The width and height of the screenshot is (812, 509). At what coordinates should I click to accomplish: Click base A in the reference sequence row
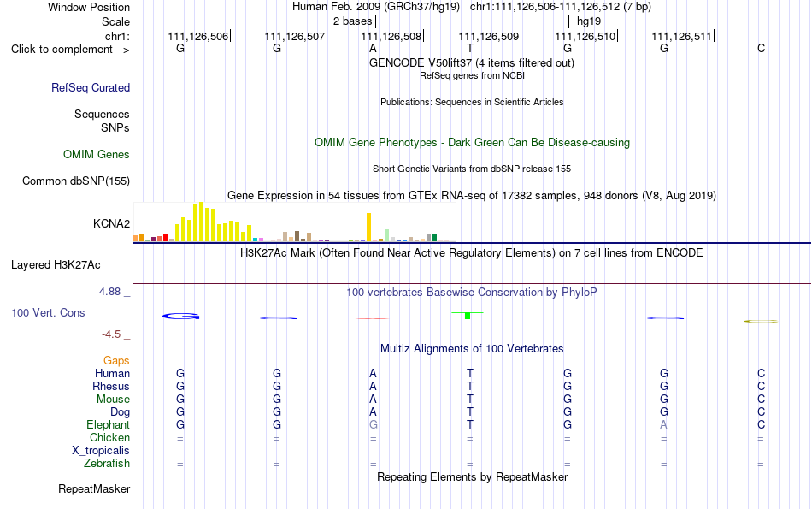point(373,49)
